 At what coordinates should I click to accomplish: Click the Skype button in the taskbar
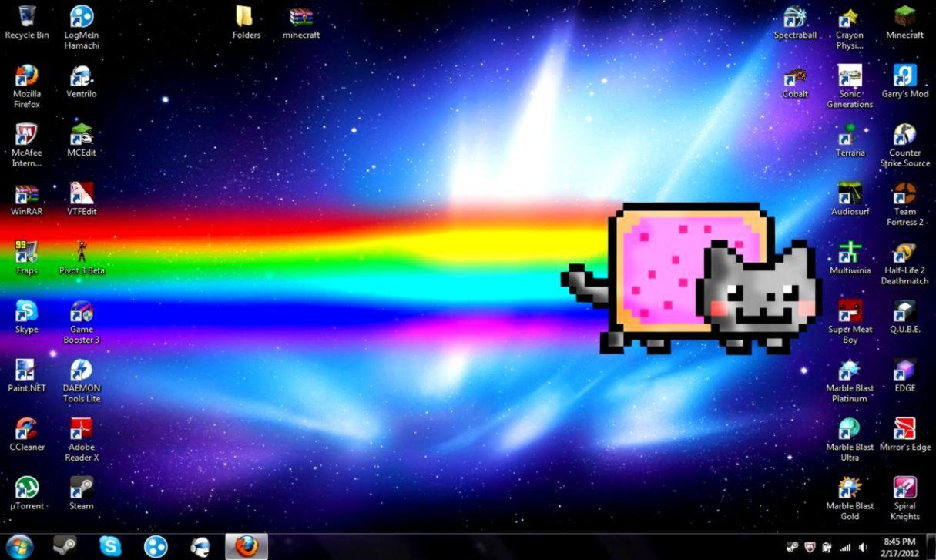point(110,546)
